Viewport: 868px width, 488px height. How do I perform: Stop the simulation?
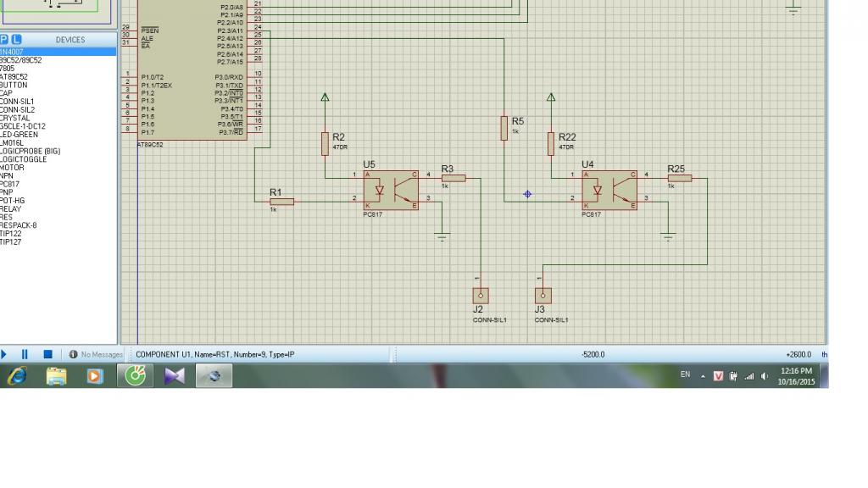(47, 354)
